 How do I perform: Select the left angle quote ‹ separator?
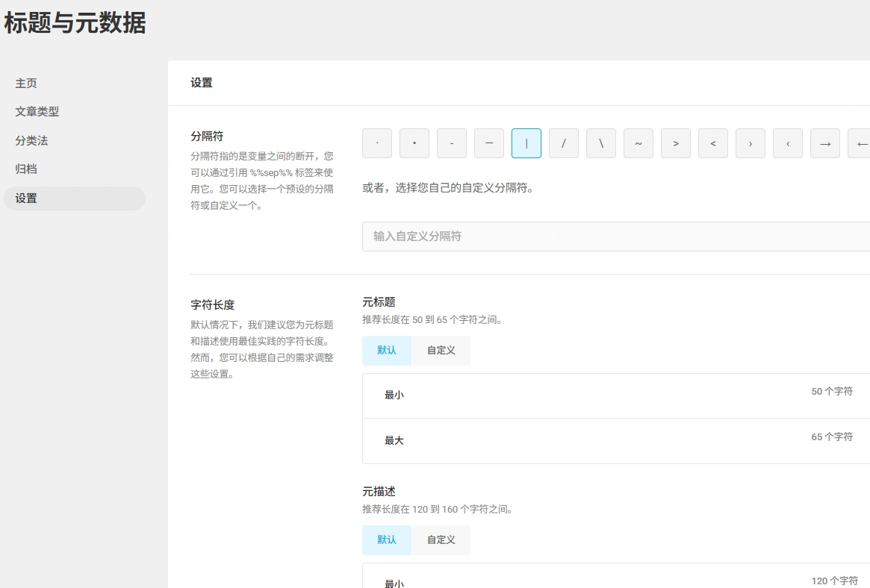pos(788,143)
